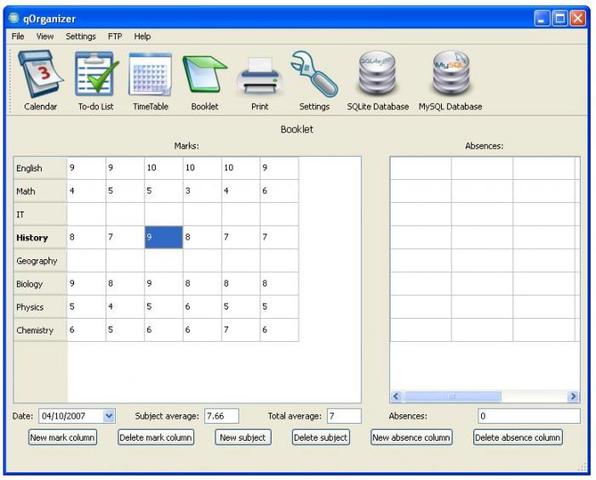
Task: Choose the SQLite Database icon
Action: [377, 73]
